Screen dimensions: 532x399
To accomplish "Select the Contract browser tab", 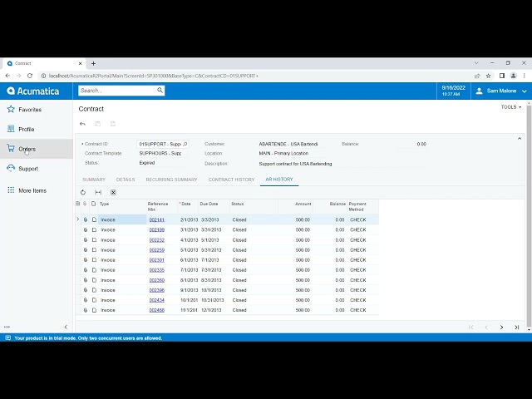I will tap(44, 63).
